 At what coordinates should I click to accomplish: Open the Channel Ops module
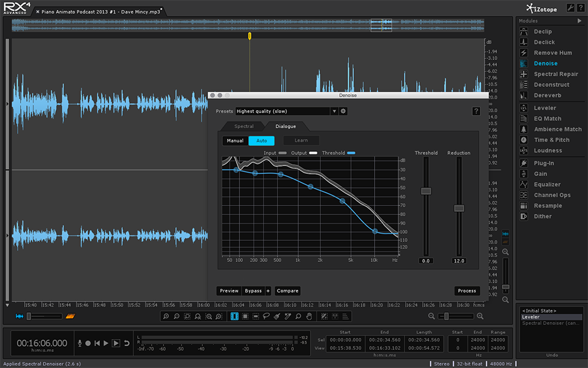coord(552,195)
